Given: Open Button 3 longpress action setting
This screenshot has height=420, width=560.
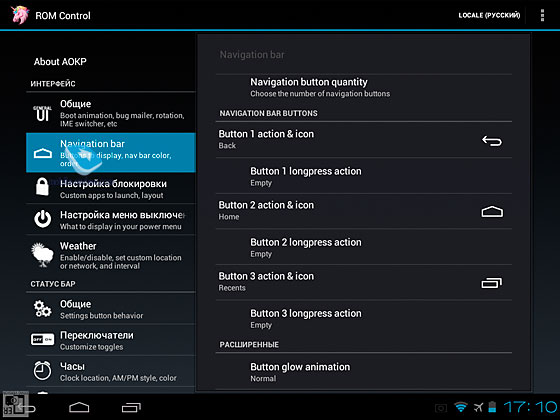Looking at the screenshot, I should (364, 319).
